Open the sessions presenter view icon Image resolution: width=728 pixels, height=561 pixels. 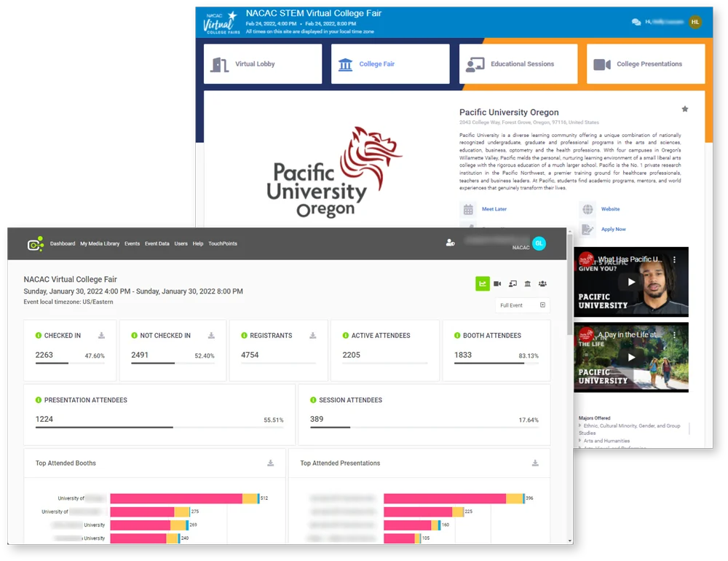click(513, 283)
